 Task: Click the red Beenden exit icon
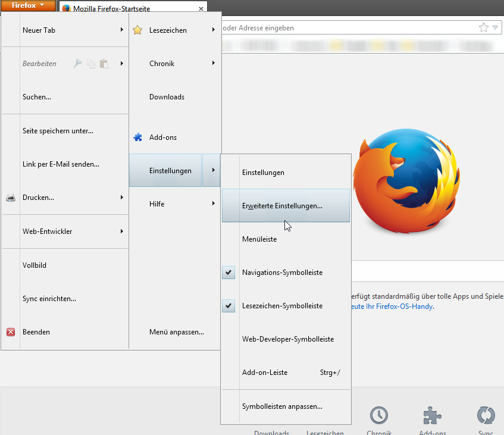coord(11,332)
